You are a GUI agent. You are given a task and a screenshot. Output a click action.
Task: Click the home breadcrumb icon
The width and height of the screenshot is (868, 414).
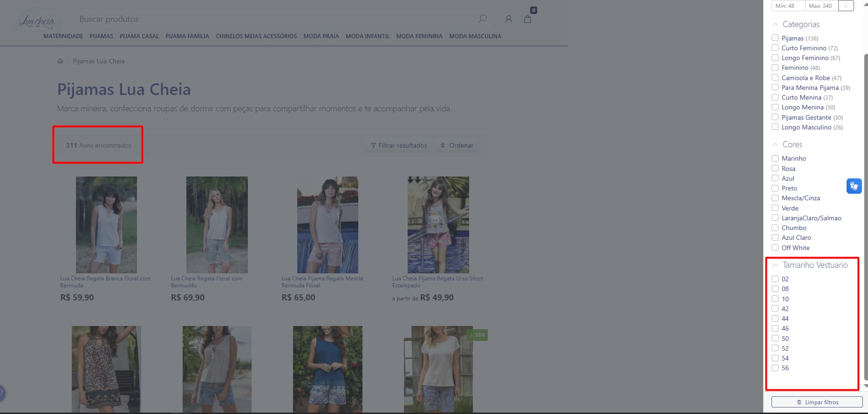click(60, 61)
